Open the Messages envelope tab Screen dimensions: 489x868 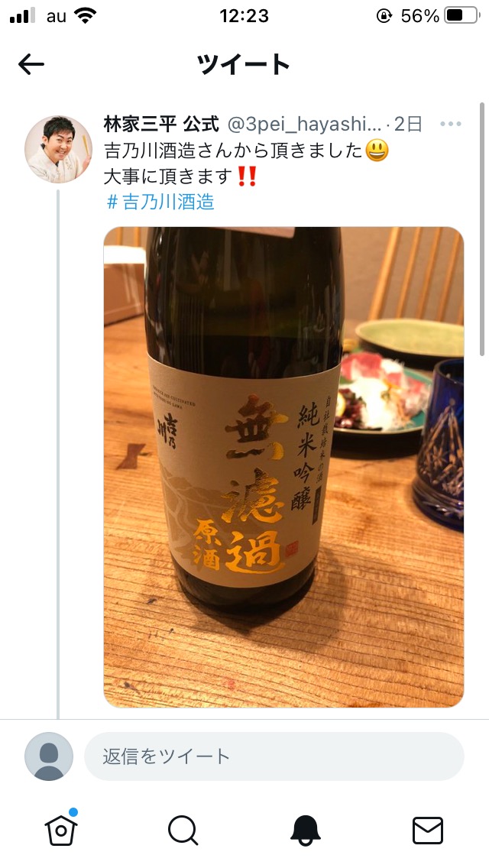[x=428, y=831]
